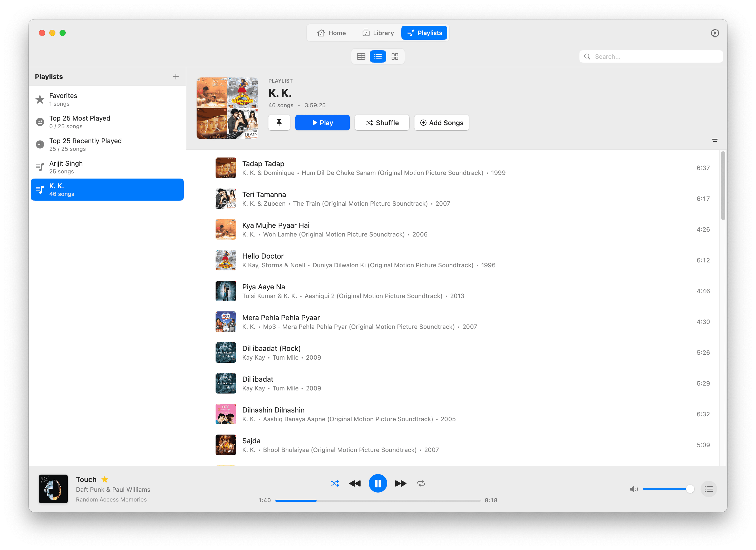Viewport: 756px width, 550px height.
Task: Select the K. K. playlist in sidebar
Action: tap(107, 190)
